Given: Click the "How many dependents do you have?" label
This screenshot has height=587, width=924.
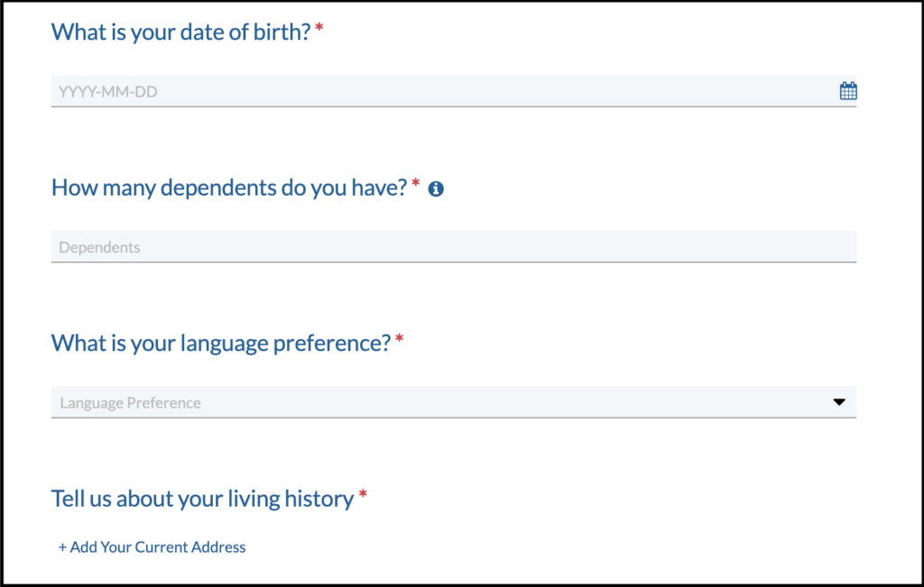Looking at the screenshot, I should click(229, 188).
